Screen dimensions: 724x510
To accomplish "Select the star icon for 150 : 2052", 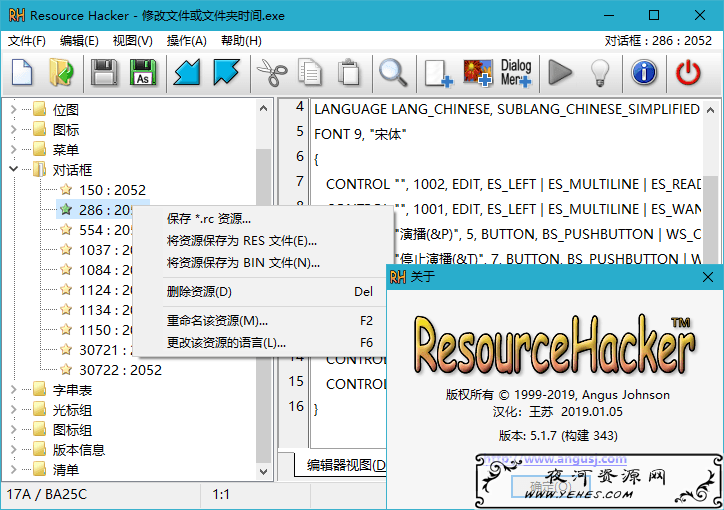I will pyautogui.click(x=66, y=189).
